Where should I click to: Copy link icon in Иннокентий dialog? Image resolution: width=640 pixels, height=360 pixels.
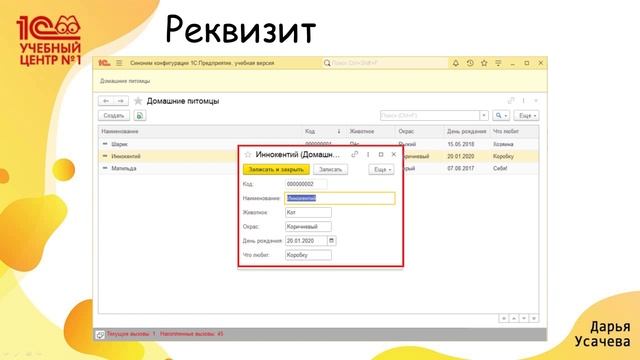click(x=355, y=154)
